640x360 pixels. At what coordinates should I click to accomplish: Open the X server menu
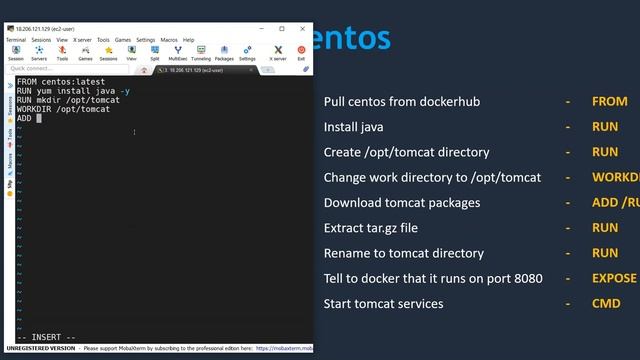point(82,40)
